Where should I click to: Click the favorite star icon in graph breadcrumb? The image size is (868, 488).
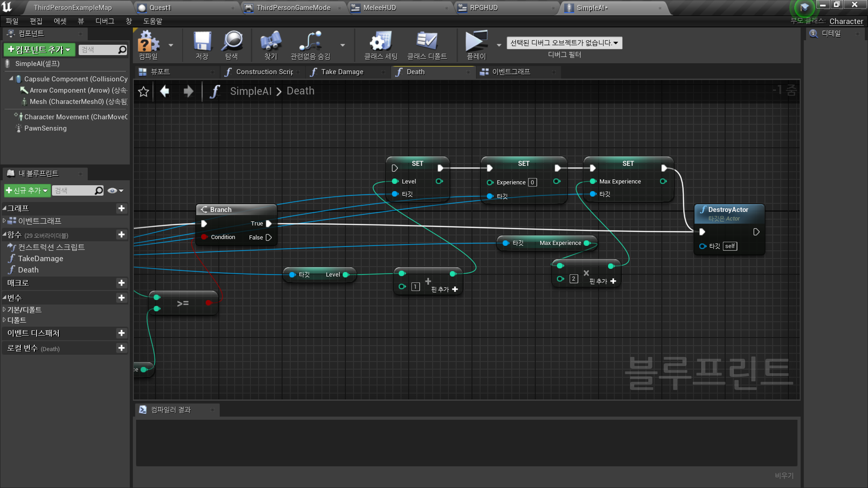click(x=143, y=92)
